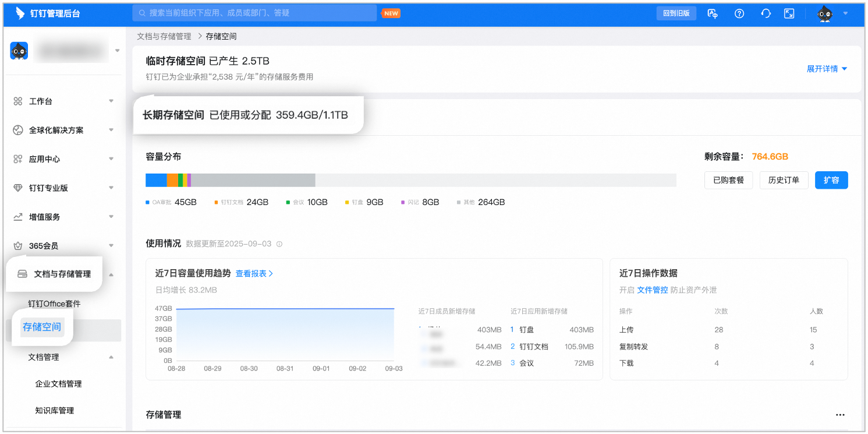Click the organization avatar in the sidebar

[19, 51]
